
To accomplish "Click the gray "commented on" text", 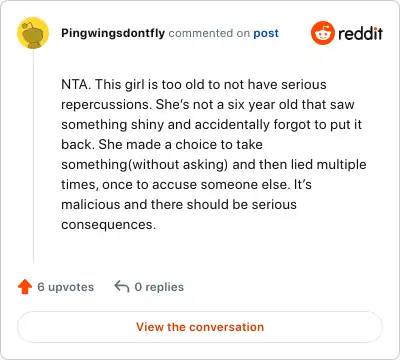I will coord(209,33).
